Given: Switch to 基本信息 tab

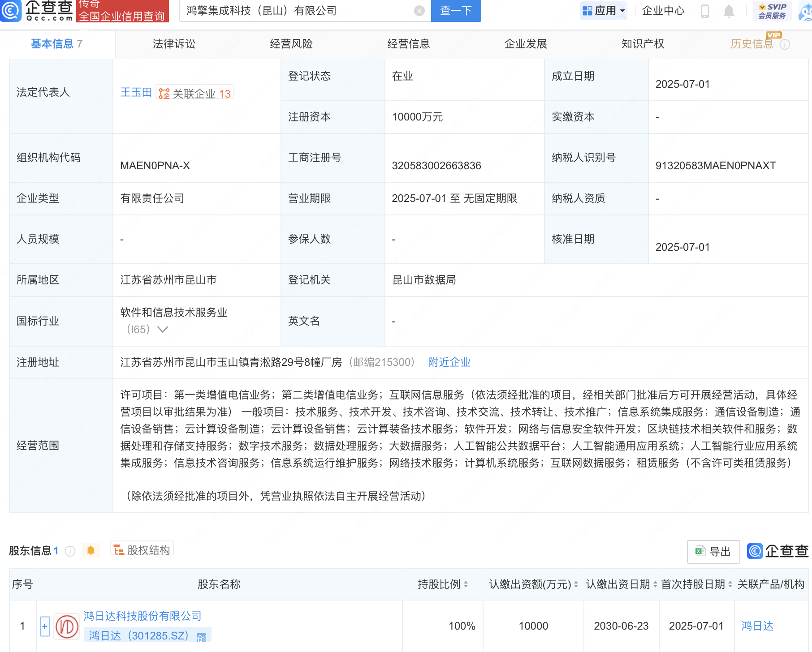Looking at the screenshot, I should pos(56,44).
